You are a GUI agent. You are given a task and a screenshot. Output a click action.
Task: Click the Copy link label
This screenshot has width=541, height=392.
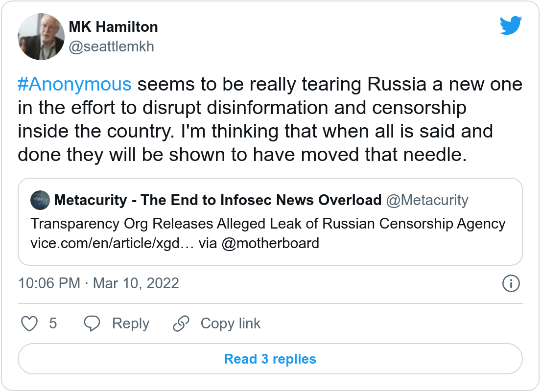[230, 323]
